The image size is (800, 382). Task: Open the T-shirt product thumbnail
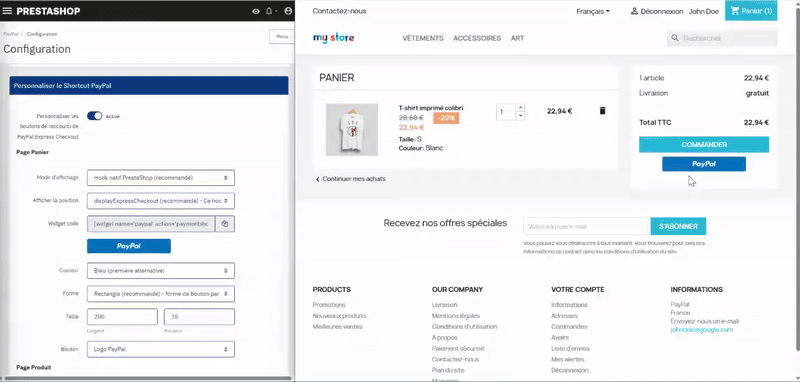pyautogui.click(x=352, y=130)
